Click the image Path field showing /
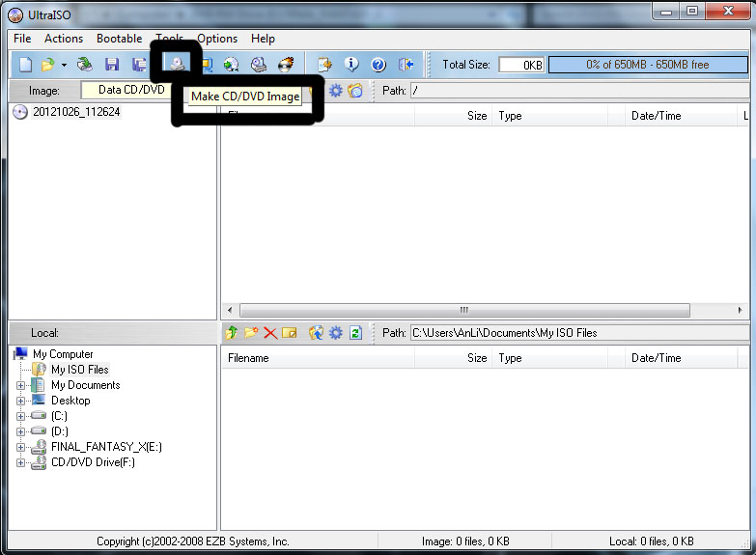The height and width of the screenshot is (555, 756). click(580, 90)
